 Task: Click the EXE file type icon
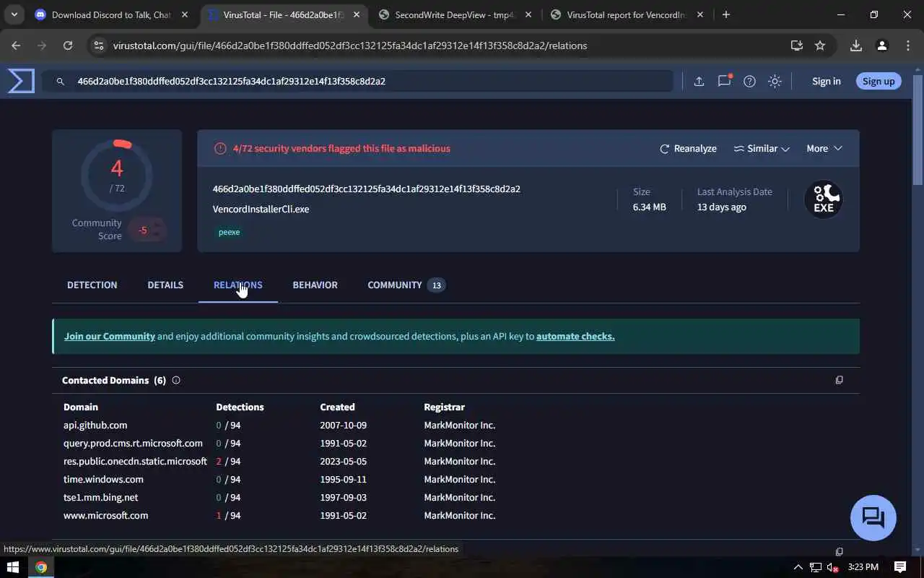(x=824, y=199)
